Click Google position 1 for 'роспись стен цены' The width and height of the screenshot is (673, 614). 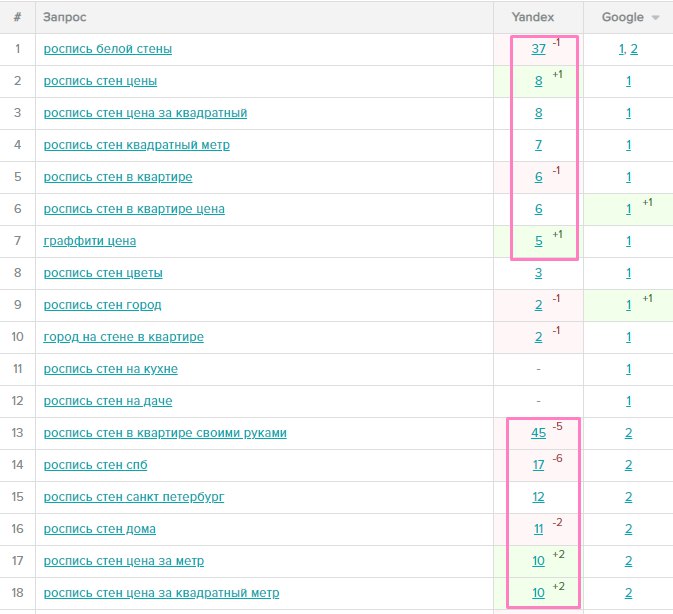click(628, 81)
